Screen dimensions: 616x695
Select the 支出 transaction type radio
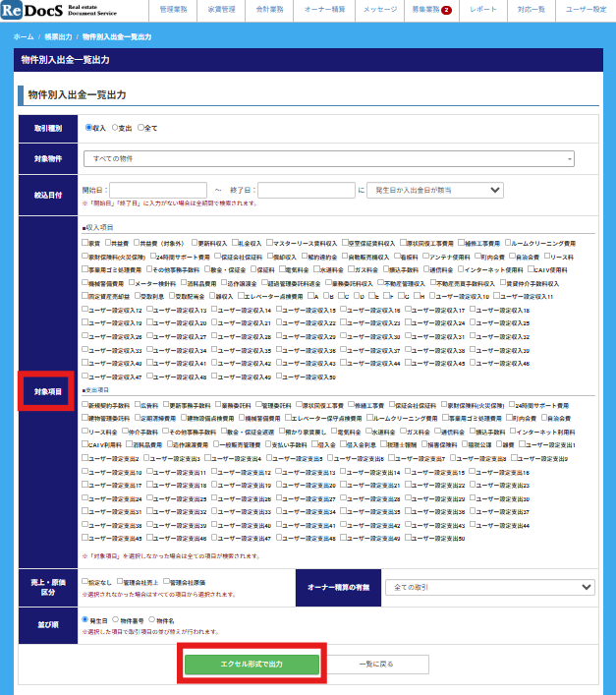point(115,128)
